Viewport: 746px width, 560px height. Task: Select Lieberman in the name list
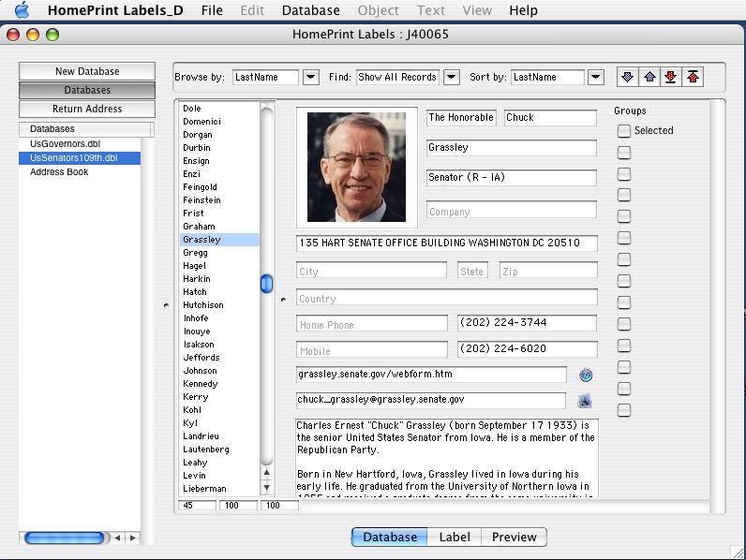pyautogui.click(x=220, y=489)
